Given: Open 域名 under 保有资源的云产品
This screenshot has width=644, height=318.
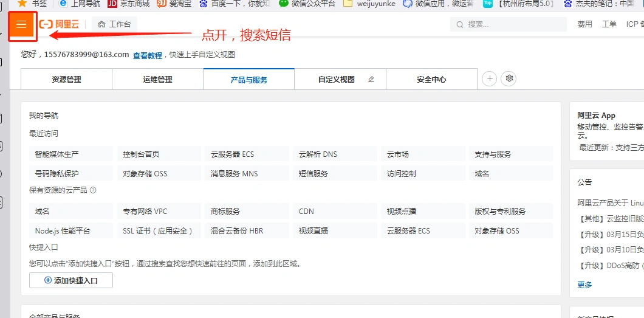Looking at the screenshot, I should click(x=71, y=211).
